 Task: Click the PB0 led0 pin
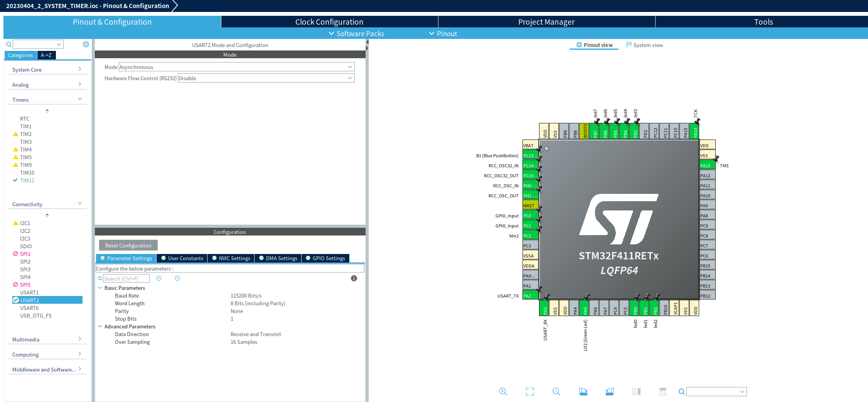[x=635, y=308]
